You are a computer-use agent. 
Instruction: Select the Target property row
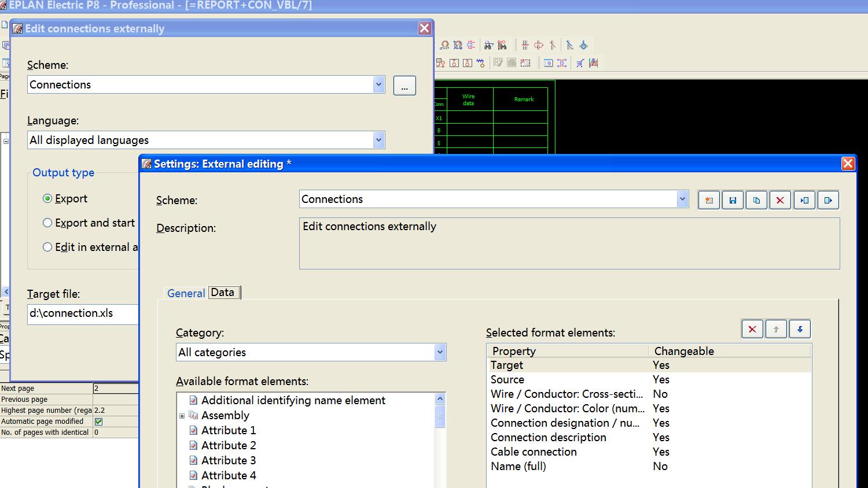pyautogui.click(x=649, y=365)
